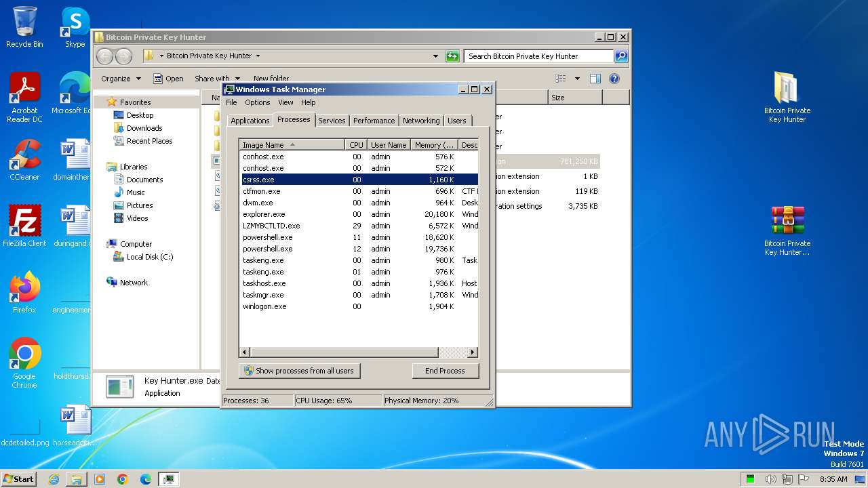
Task: Sort by Memory column header
Action: click(x=434, y=145)
